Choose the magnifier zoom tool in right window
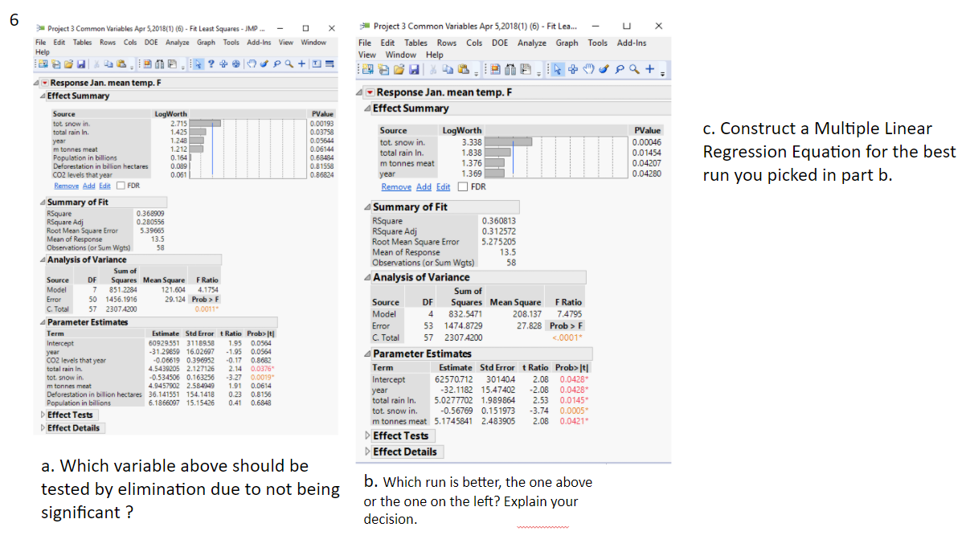 pos(634,69)
